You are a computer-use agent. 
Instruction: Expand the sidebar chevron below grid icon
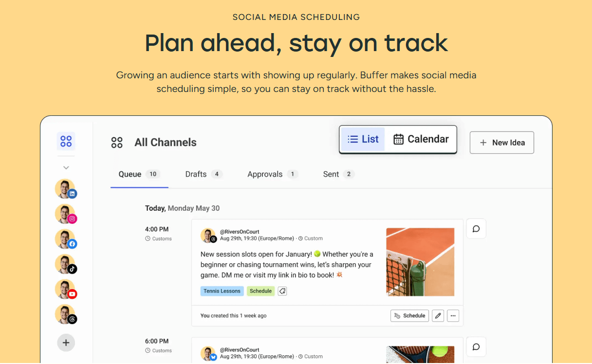[66, 167]
